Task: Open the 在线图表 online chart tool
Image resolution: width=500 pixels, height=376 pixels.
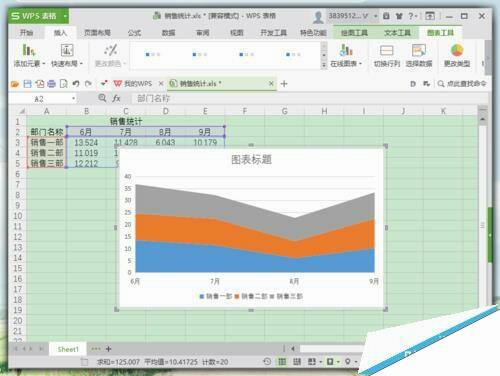Action: pos(346,56)
